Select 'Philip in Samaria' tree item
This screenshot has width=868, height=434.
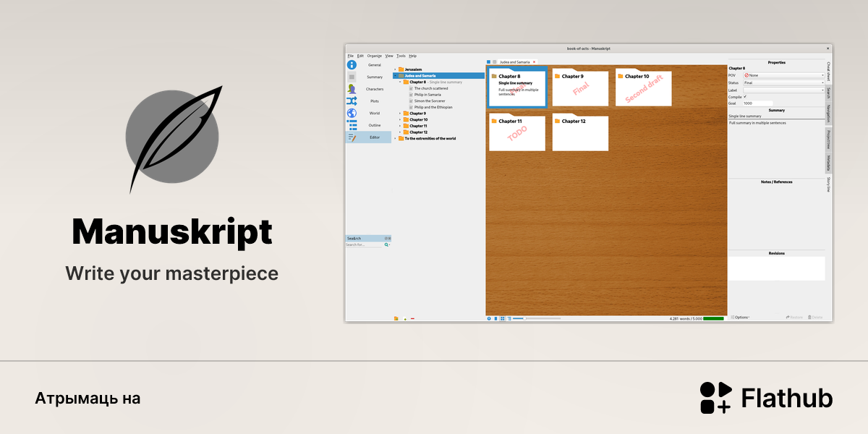pyautogui.click(x=427, y=95)
